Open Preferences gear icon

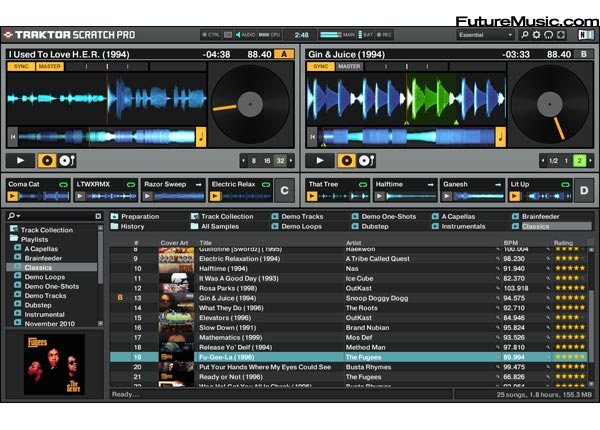pos(536,35)
